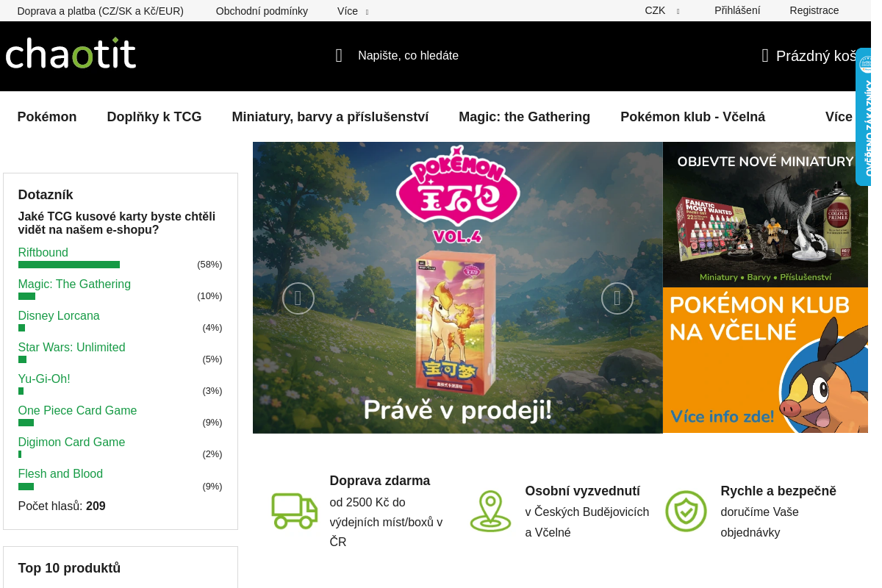Click the shopping cart icon
This screenshot has width=882, height=588.
tap(765, 56)
